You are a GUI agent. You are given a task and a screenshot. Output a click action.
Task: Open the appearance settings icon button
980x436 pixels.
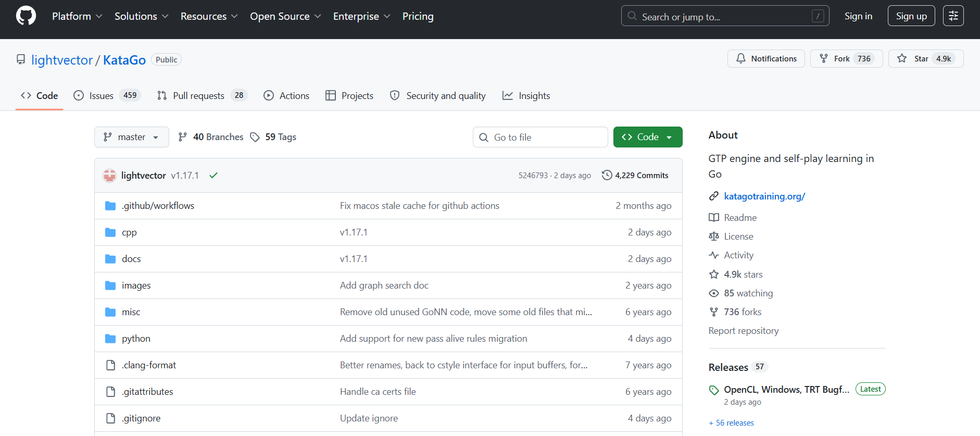(x=953, y=16)
